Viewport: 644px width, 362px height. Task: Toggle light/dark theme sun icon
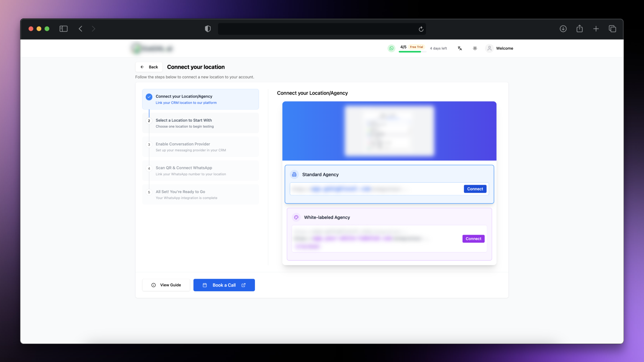coord(475,48)
